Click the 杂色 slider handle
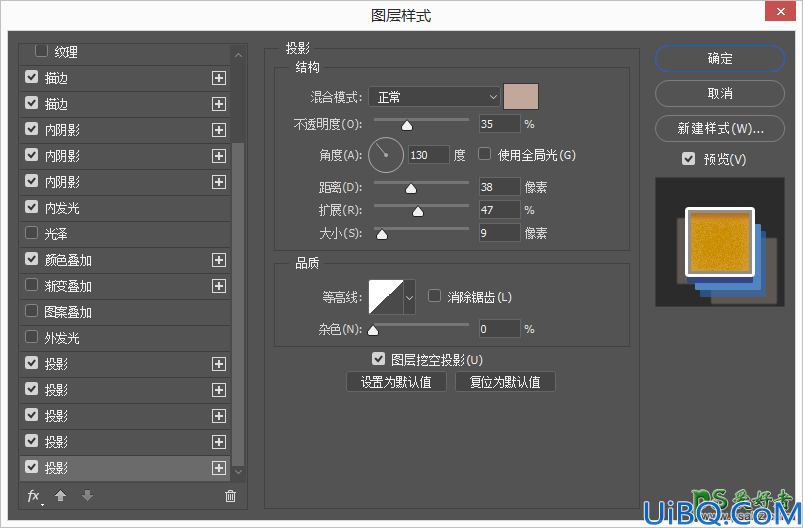Screen dimensions: 803x528 [x=373, y=331]
